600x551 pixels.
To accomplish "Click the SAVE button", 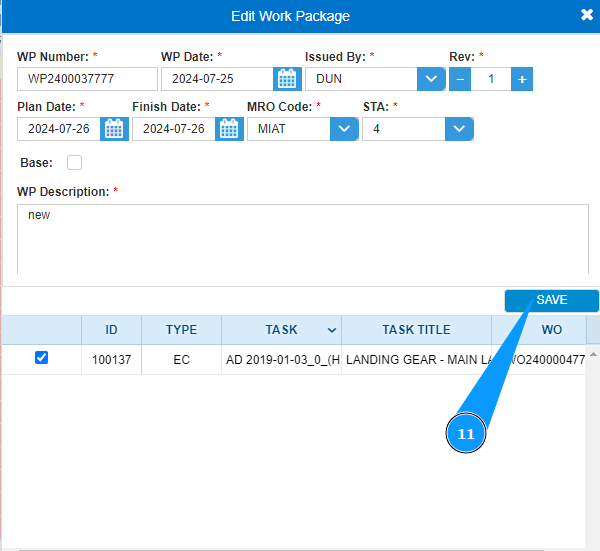I will 551,300.
